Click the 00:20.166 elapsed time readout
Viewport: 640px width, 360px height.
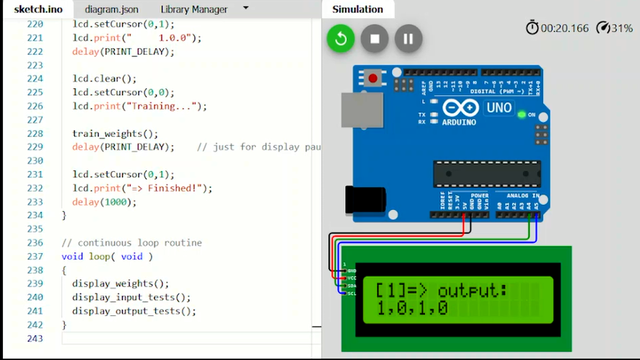564,28
